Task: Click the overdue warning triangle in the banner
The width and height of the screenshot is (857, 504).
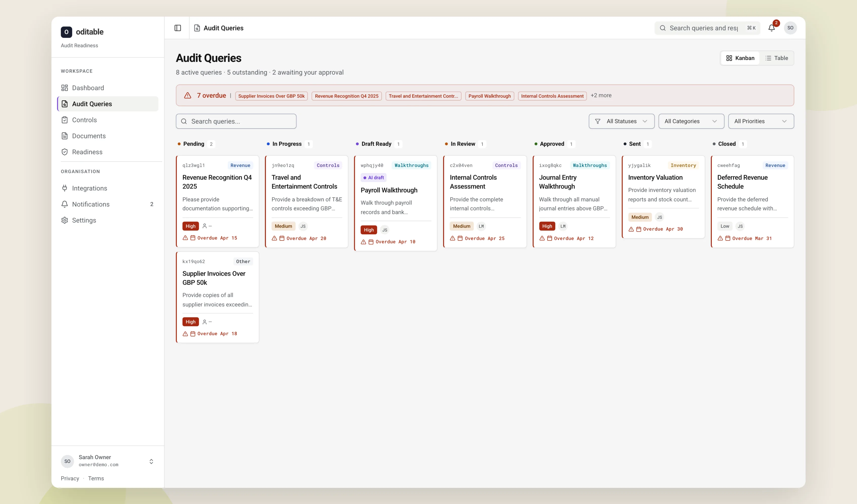Action: click(x=187, y=96)
